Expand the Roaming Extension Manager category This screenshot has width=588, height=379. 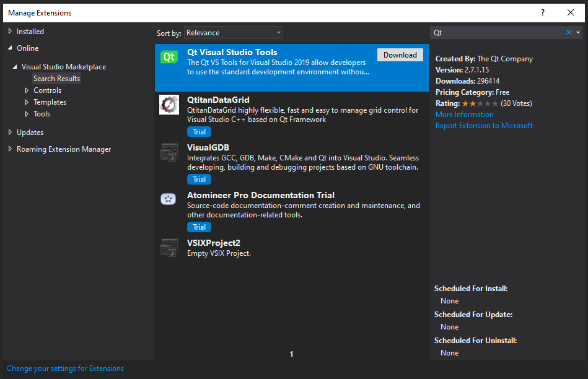[10, 149]
